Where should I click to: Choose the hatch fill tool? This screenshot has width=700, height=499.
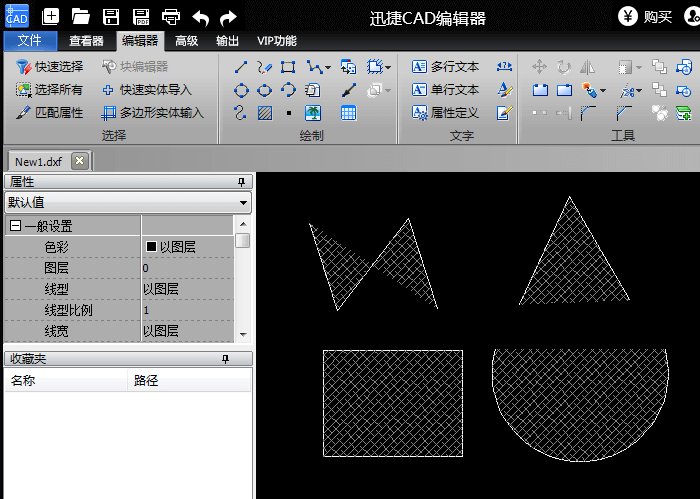[x=264, y=113]
